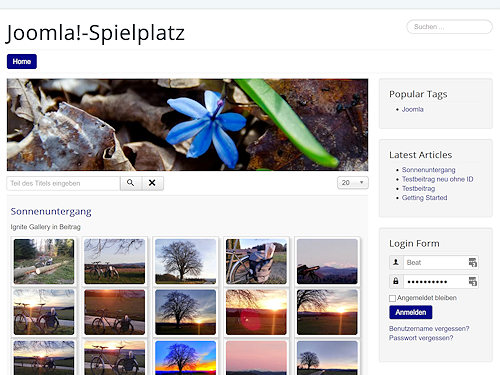Open the Joomla popular tag
Screen dimensions: 500x375
pyautogui.click(x=412, y=109)
